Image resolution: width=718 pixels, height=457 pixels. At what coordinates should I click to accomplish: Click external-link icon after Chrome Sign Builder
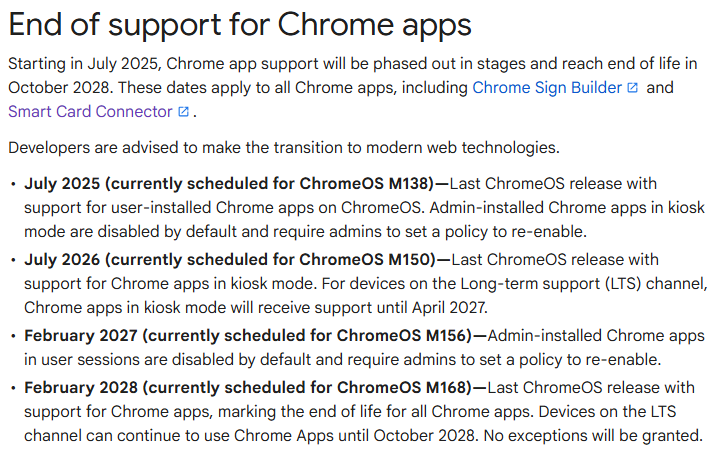(632, 87)
